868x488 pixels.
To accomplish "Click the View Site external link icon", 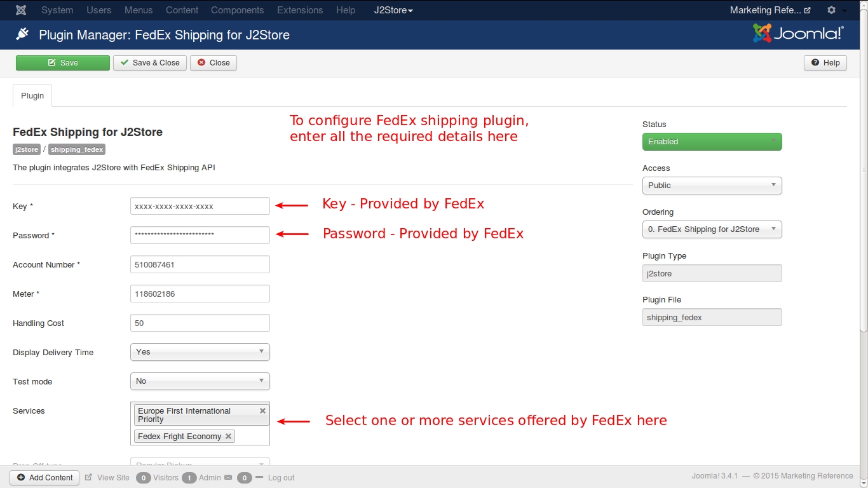I will click(88, 478).
